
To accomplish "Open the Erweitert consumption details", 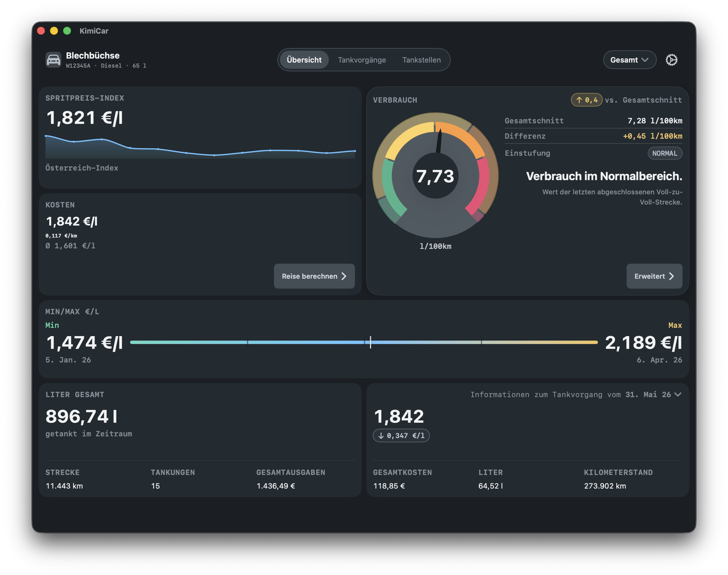I will [654, 276].
